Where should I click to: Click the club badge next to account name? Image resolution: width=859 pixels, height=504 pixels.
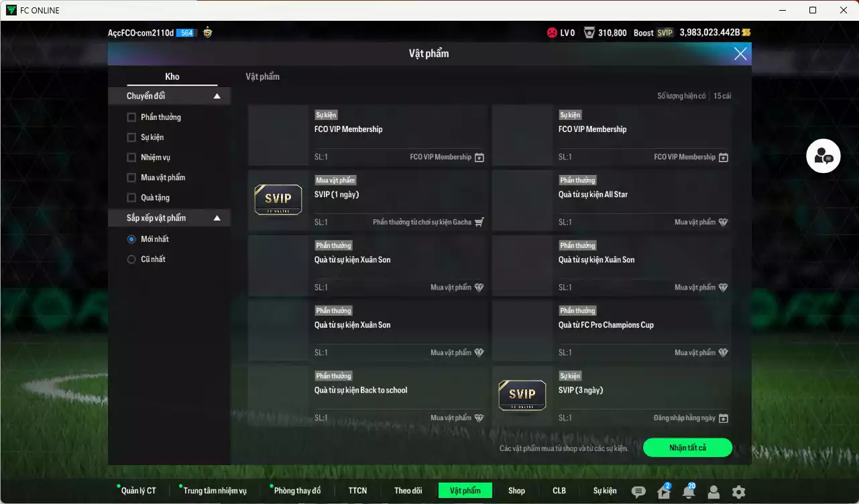(208, 32)
